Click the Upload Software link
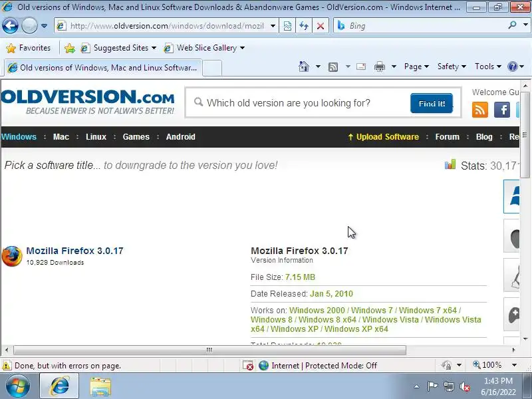The width and height of the screenshot is (532, 399). [x=384, y=137]
